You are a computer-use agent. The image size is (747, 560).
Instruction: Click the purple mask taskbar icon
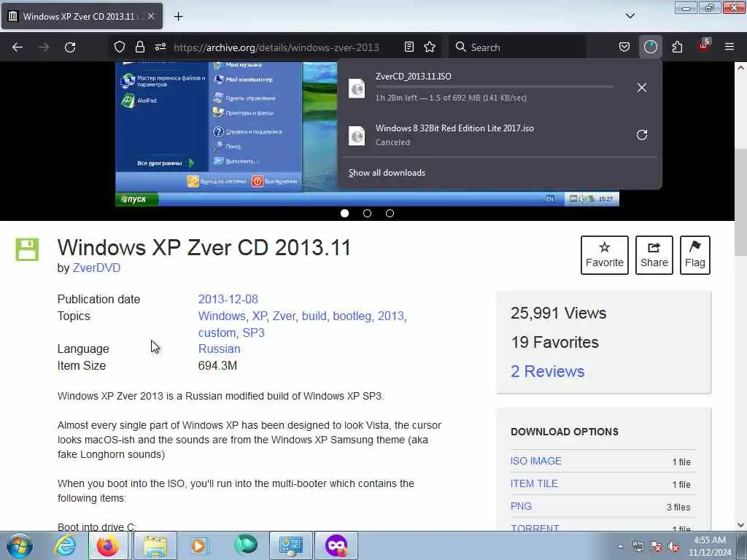coord(336,545)
